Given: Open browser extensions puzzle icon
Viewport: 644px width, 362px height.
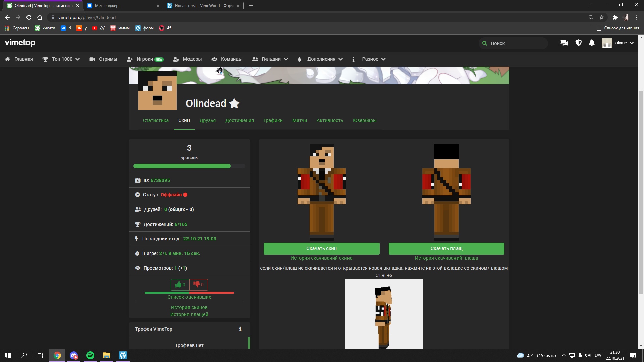Looking at the screenshot, I should point(615,17).
